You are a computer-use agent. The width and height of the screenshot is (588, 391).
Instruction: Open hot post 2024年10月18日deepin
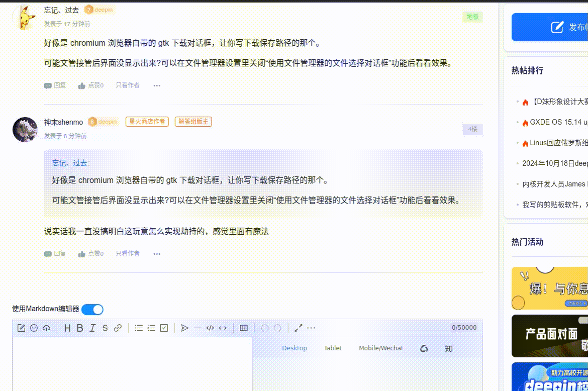coord(555,163)
